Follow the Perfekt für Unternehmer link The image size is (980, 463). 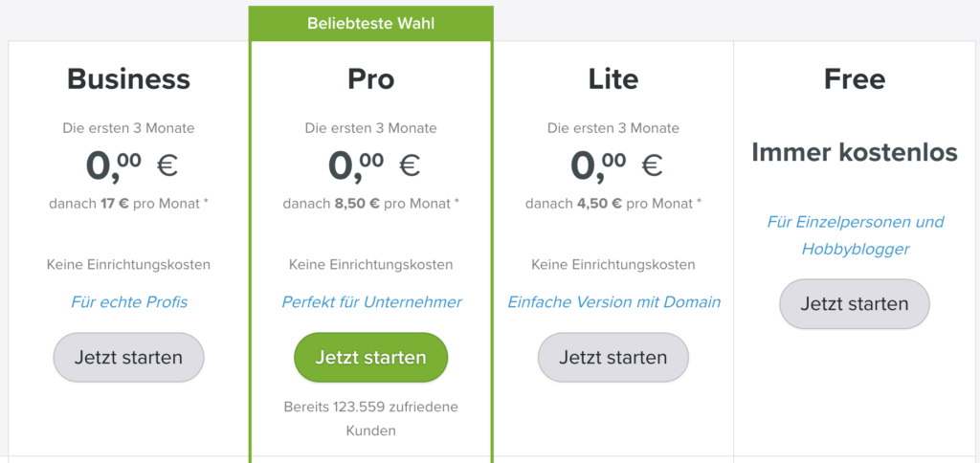coord(371,302)
